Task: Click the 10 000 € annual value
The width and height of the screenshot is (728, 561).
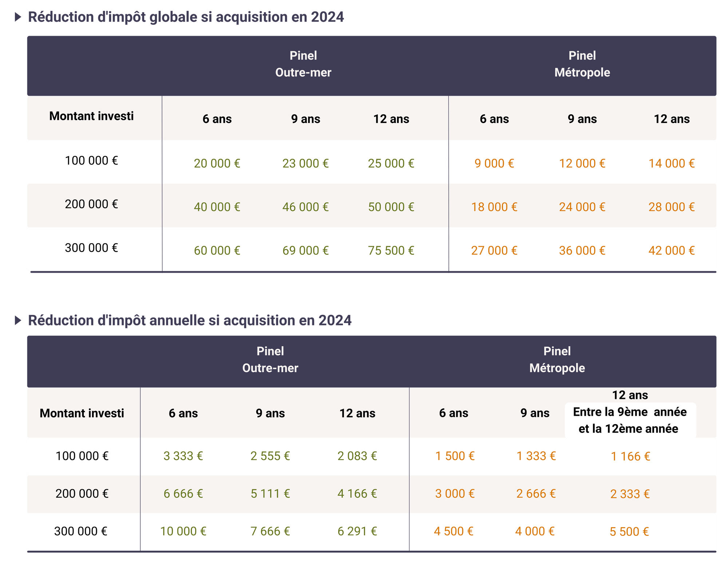Action: click(183, 531)
